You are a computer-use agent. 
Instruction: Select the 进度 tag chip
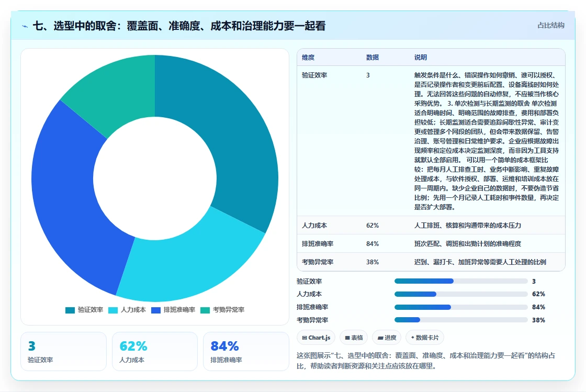387,338
